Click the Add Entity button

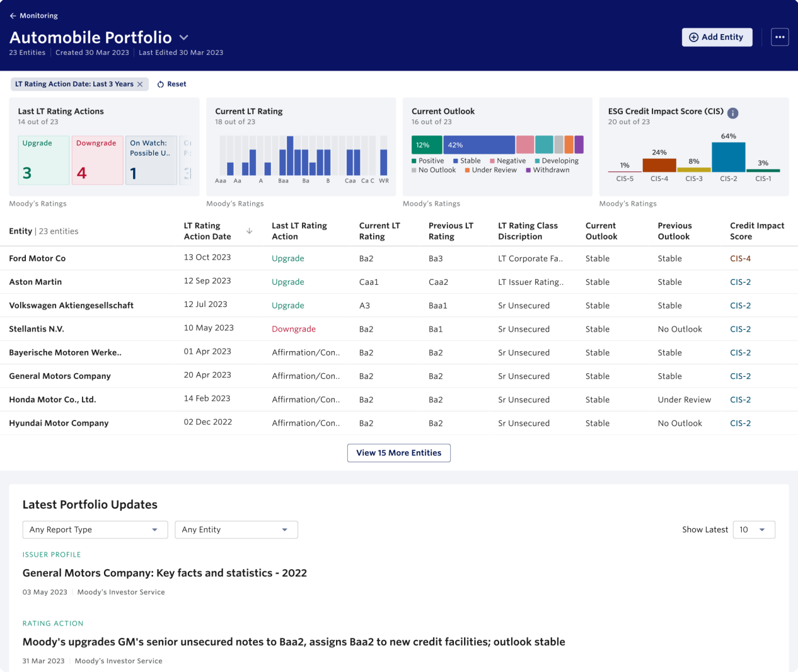(x=717, y=37)
